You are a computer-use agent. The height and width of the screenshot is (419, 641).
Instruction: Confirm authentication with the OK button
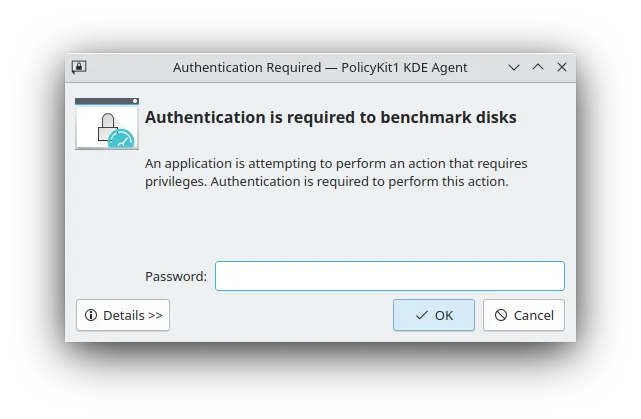pos(434,315)
